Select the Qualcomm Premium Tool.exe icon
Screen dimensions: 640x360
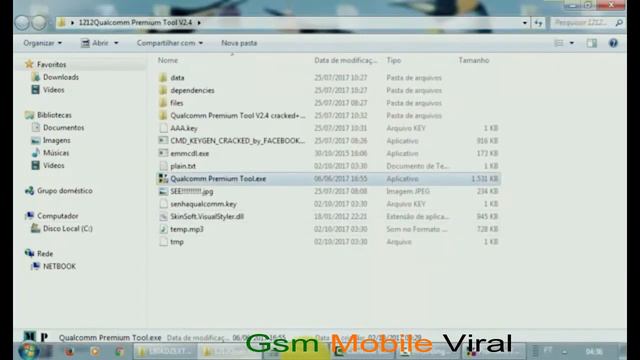[x=163, y=179]
